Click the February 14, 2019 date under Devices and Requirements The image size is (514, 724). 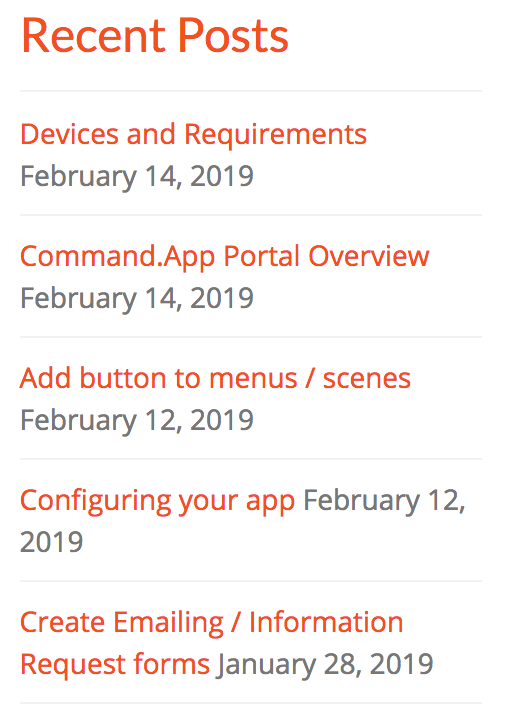point(137,176)
